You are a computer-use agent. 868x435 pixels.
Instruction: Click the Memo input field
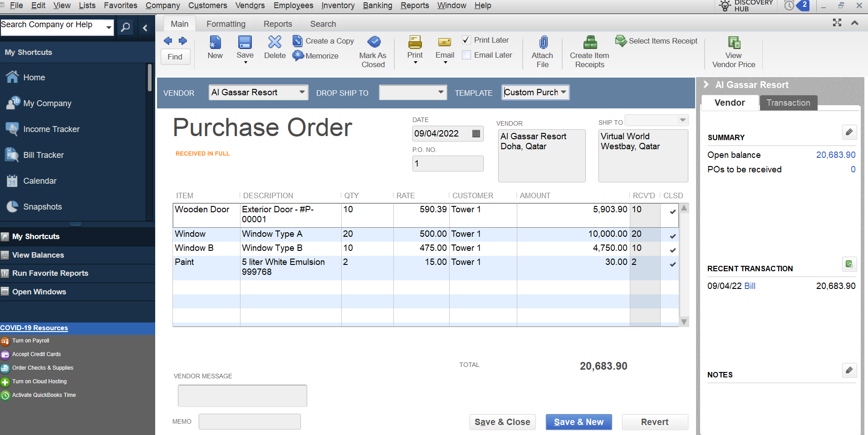point(250,421)
